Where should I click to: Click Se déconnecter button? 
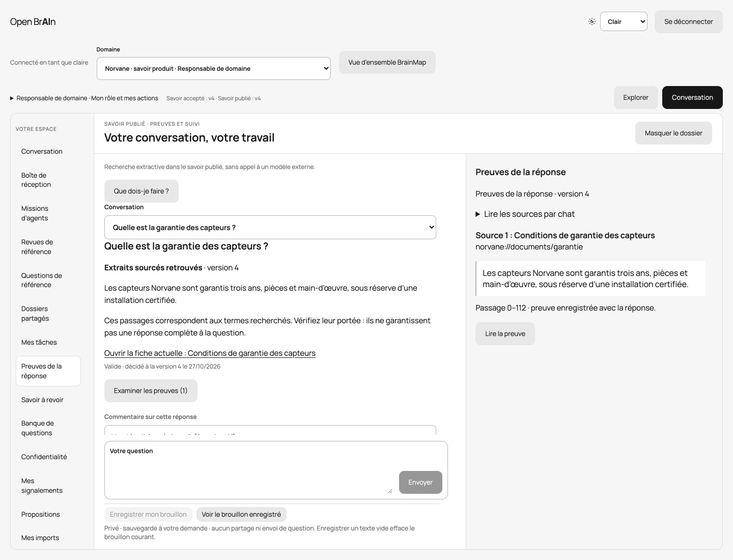click(x=688, y=21)
